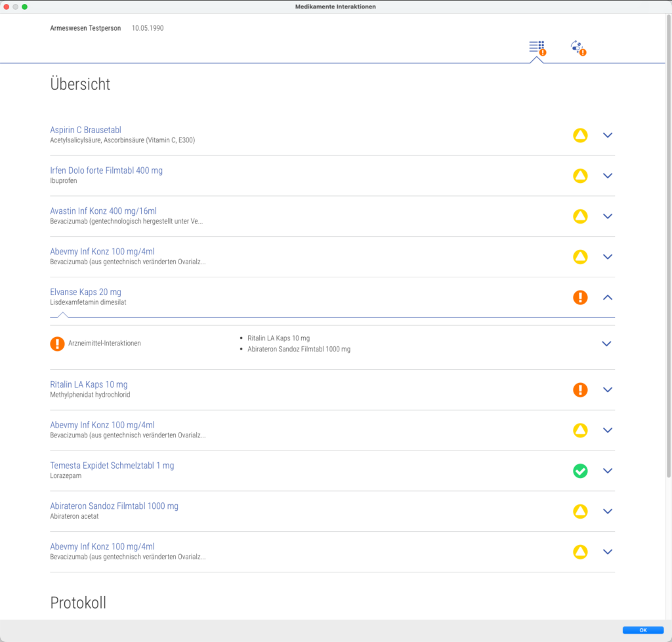Click the birth date 10.05.1990

pos(148,28)
